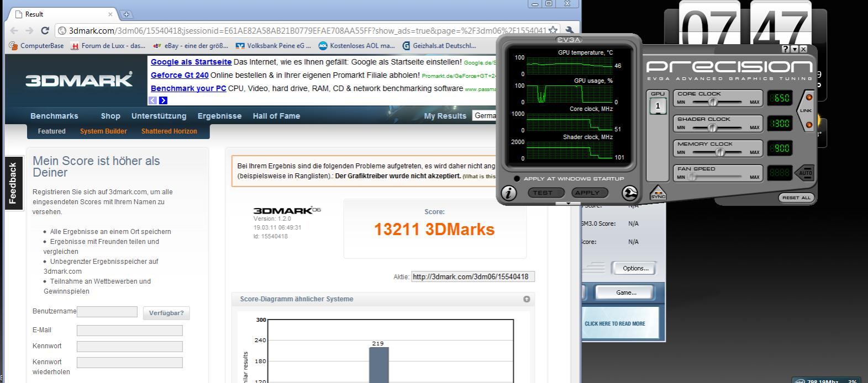Click the Benutzername input field
The image size is (868, 383).
pos(107,312)
